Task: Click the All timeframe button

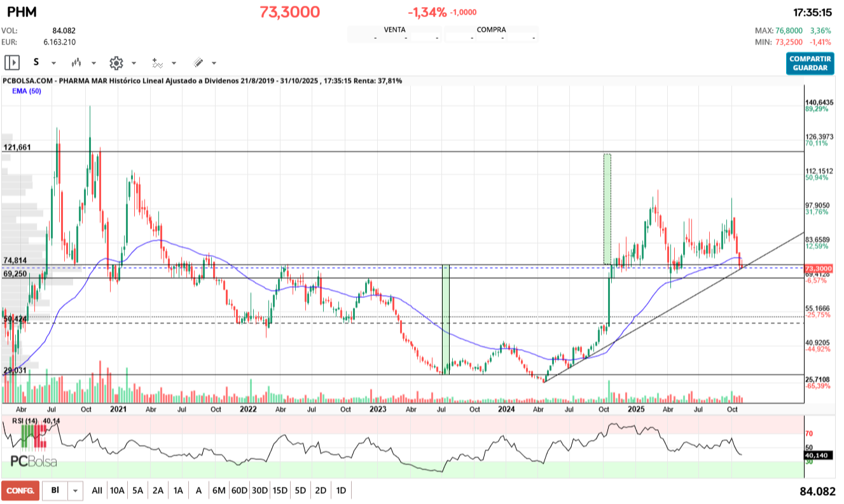Action: 98,491
